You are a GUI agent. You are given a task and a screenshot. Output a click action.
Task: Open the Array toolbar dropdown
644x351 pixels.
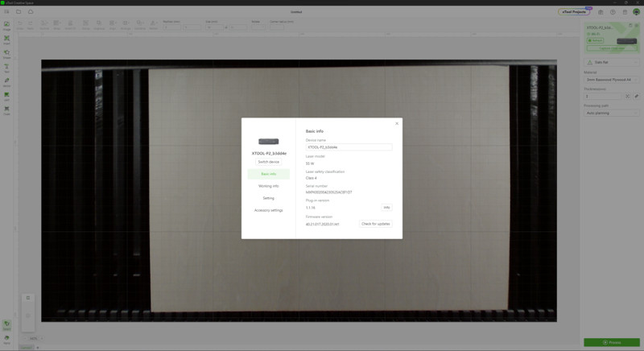coord(57,25)
